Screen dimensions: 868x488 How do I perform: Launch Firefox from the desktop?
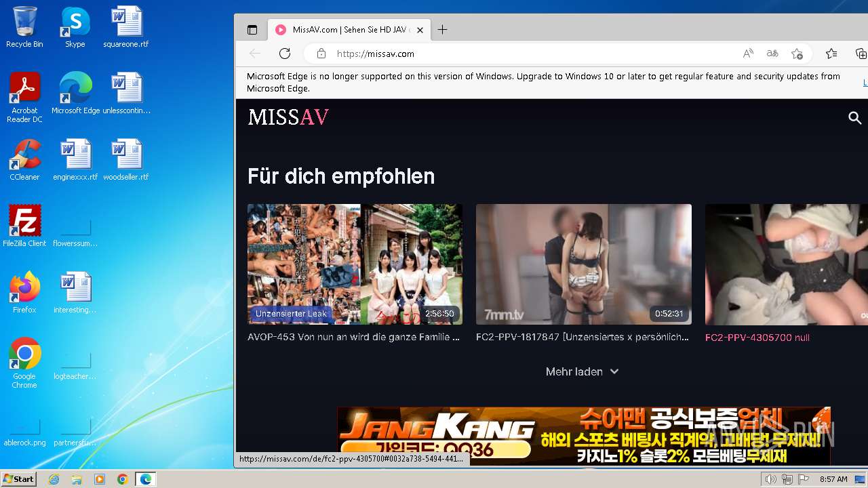(24, 293)
